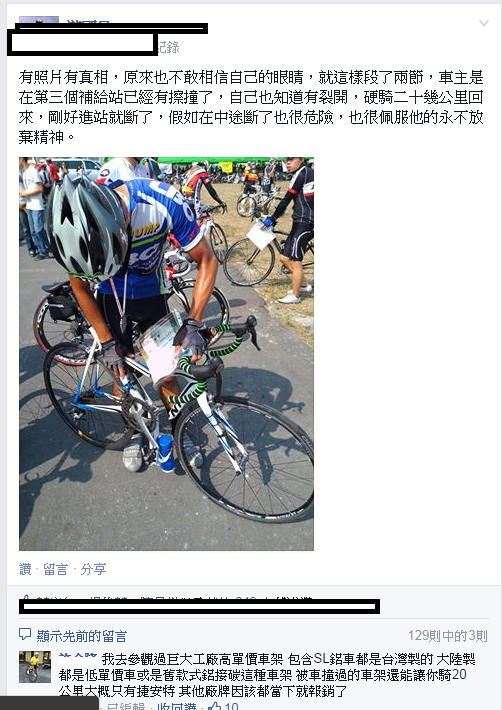This screenshot has width=502, height=710.
Task: Click 收回讚 to unlike the comment
Action: coord(177,706)
